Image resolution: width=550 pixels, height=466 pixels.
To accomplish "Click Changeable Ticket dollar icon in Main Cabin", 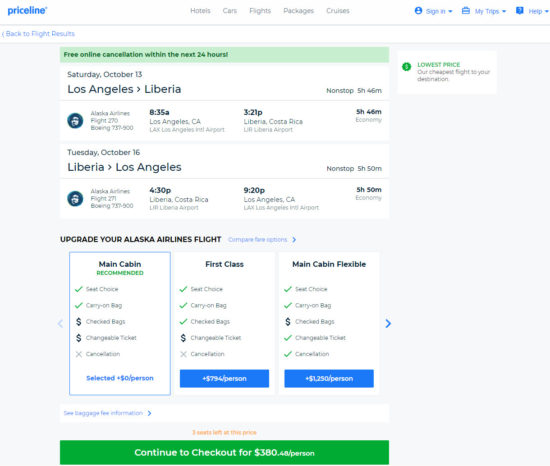I will 79,338.
